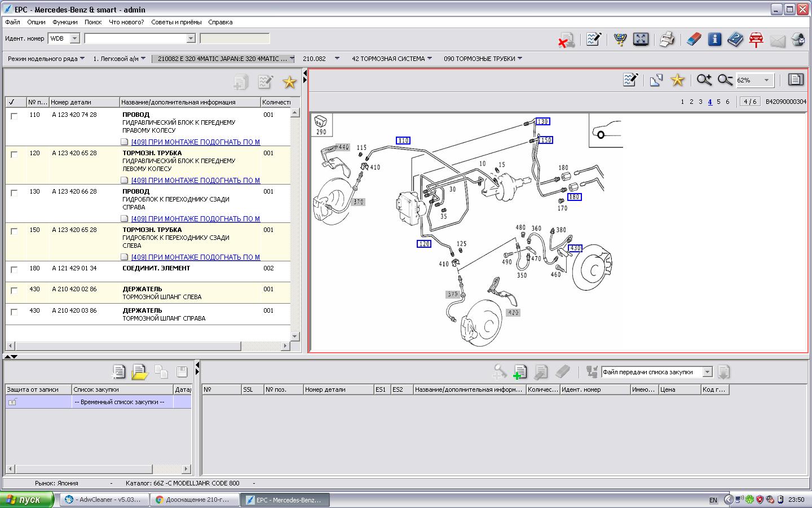Open the Файл menu
Viewport: 812px width, 508px height.
point(12,22)
